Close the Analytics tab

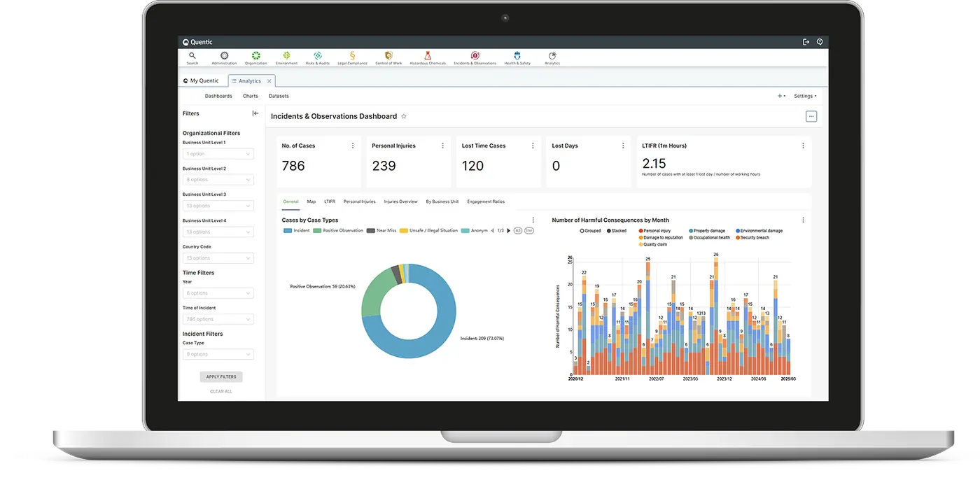pyautogui.click(x=269, y=81)
